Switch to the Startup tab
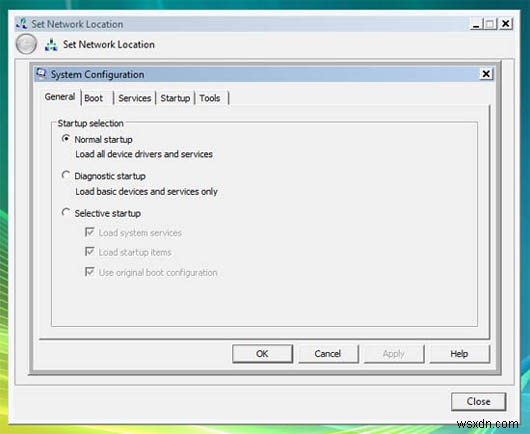This screenshot has height=434, width=530. tap(175, 98)
